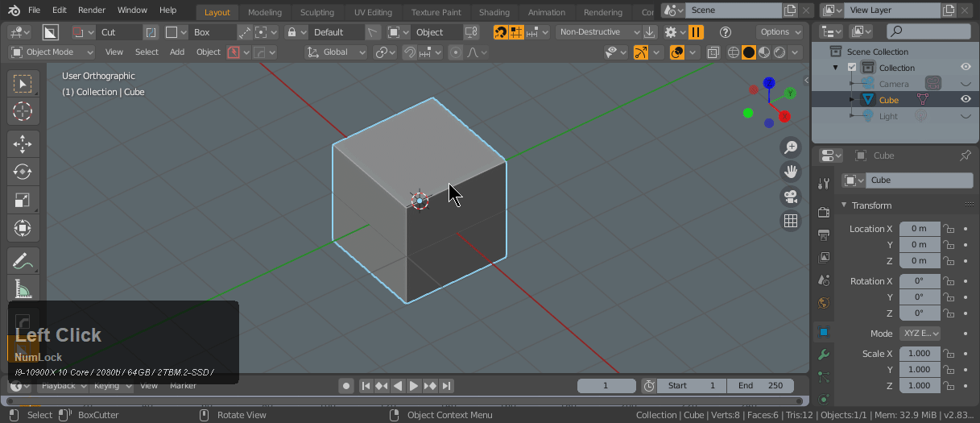Click the Location X value field
Screen dimensions: 980x423
coord(919,229)
